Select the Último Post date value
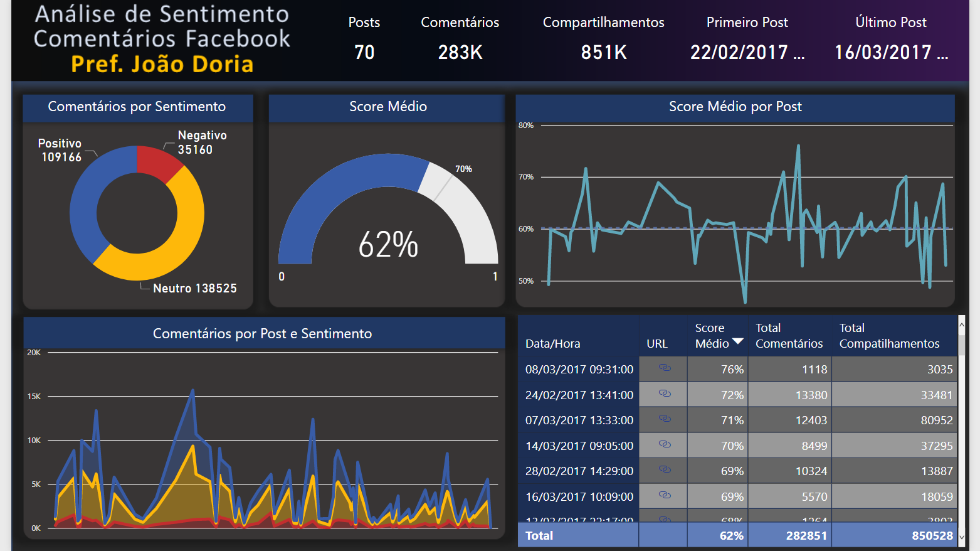980x551 pixels. pos(891,52)
